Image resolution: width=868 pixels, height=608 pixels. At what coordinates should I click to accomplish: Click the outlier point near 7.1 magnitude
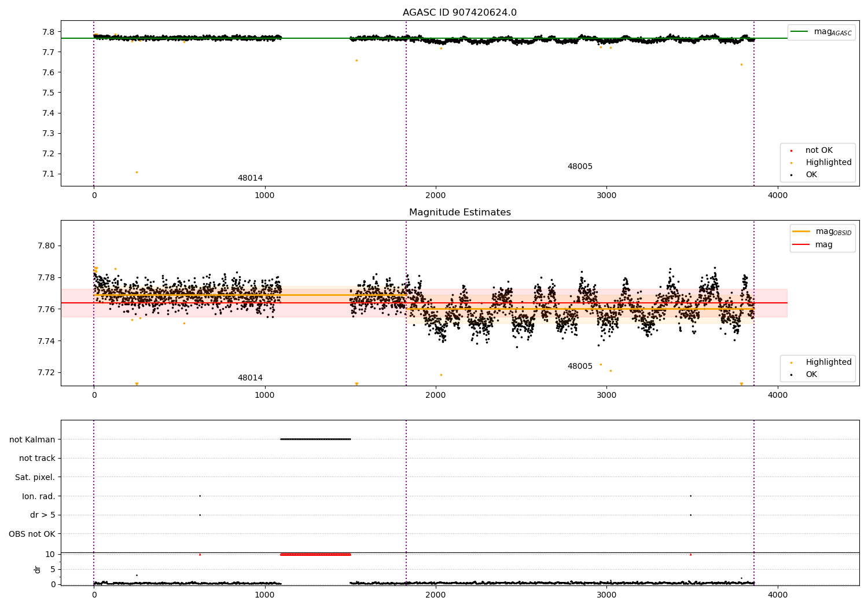point(137,172)
